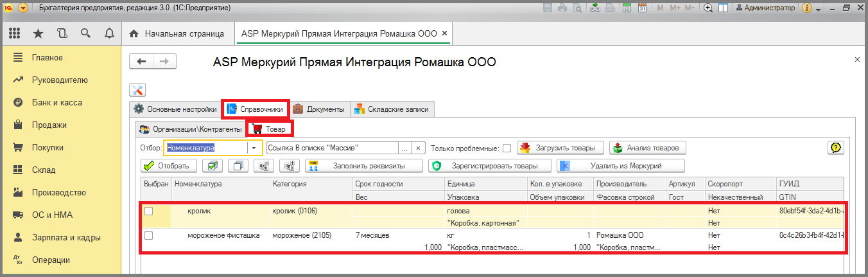
Task: Open Руководителю section
Action: (60, 80)
